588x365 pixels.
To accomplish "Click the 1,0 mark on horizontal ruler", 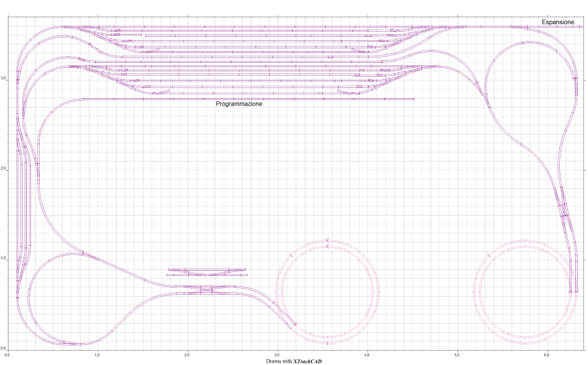I will 97,355.
